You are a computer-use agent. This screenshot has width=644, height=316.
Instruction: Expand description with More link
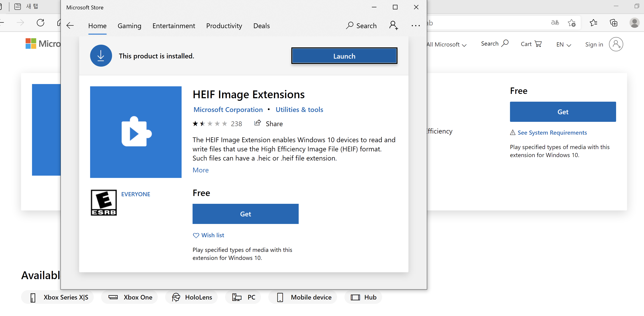[x=201, y=170]
